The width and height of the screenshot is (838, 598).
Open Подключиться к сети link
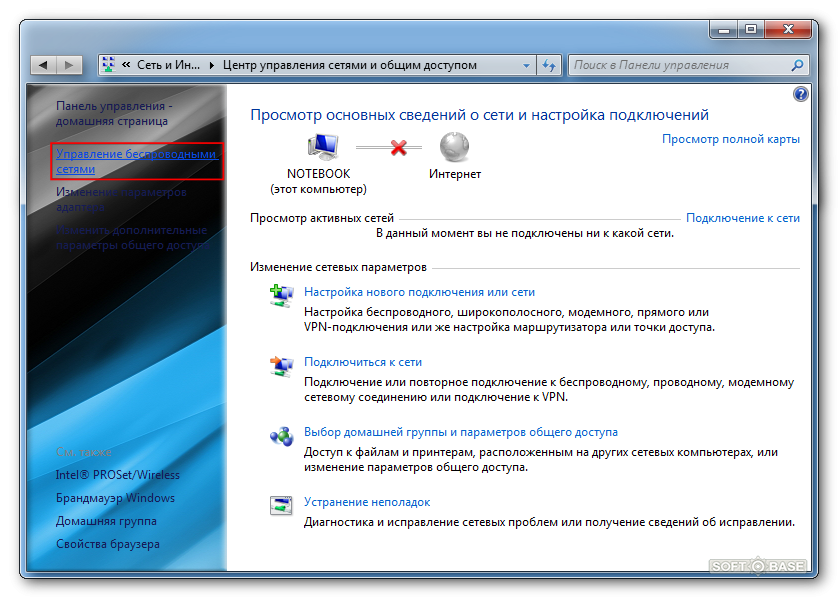(x=362, y=362)
